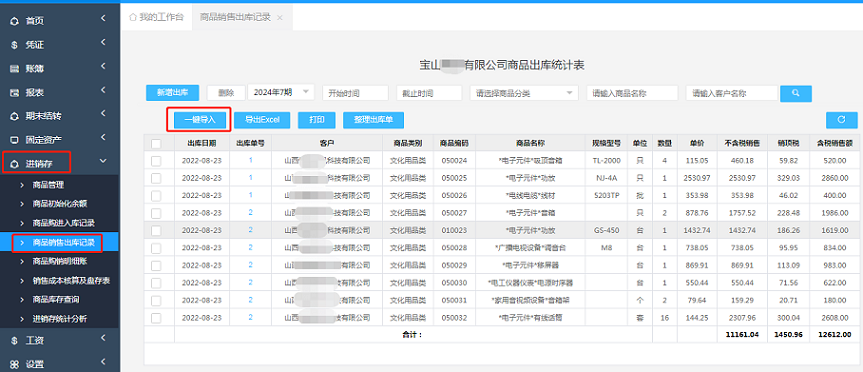
Task: Click the 一键导入 button
Action: tap(199, 119)
